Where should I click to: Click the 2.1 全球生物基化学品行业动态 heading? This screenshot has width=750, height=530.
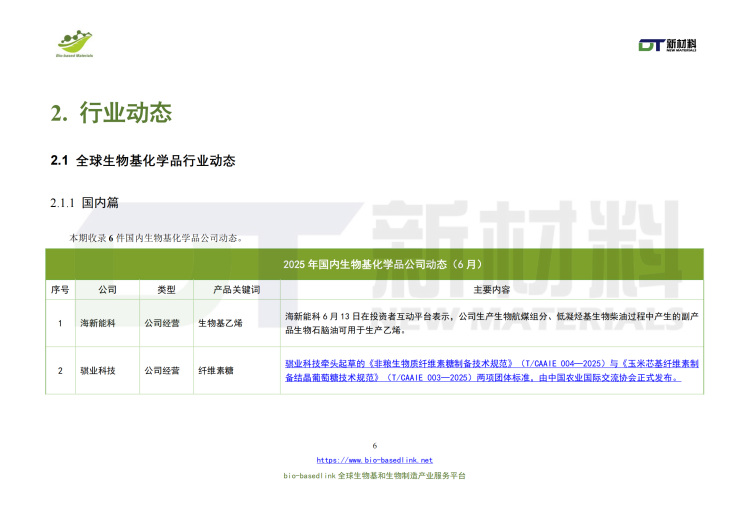coord(142,161)
